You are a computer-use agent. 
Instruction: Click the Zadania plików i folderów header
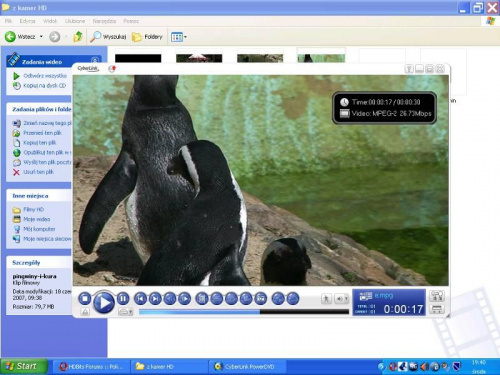pyautogui.click(x=39, y=109)
